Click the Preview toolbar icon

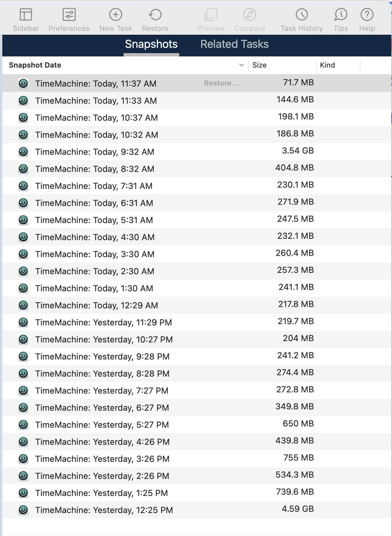pyautogui.click(x=211, y=15)
